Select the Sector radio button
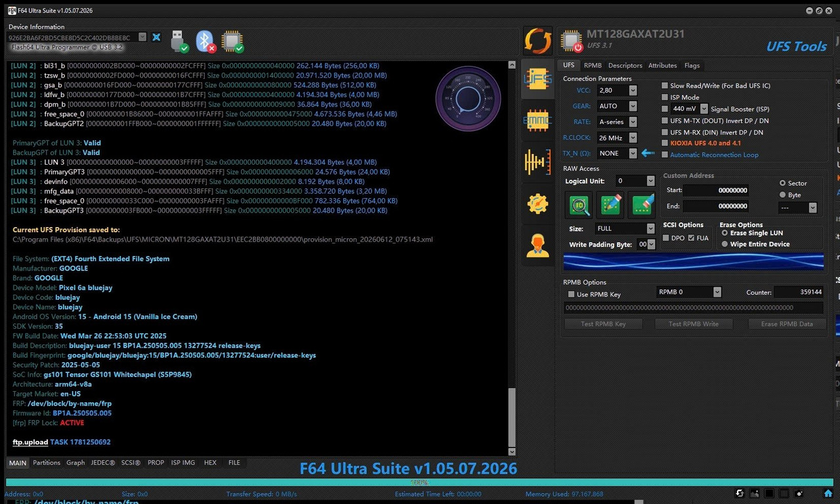 click(782, 183)
